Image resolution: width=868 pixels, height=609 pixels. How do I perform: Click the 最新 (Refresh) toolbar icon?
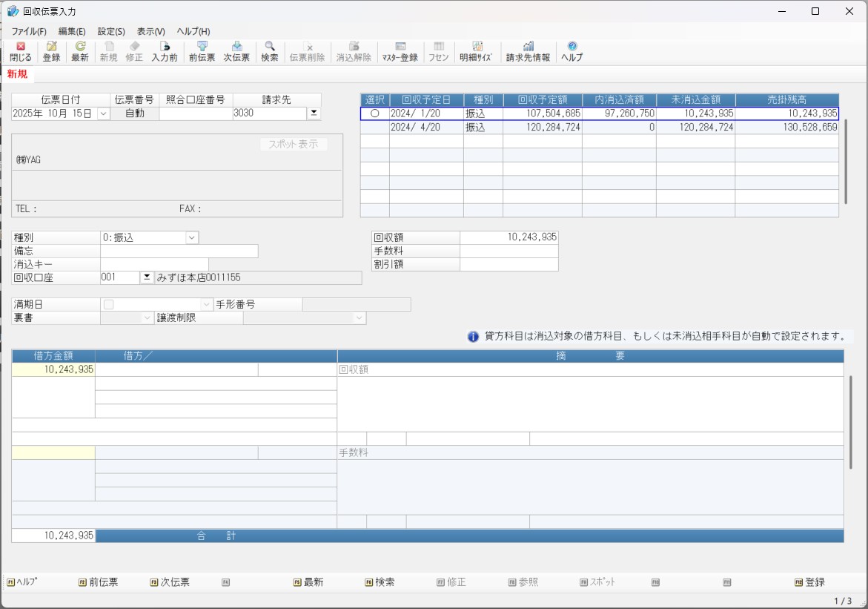pos(80,51)
